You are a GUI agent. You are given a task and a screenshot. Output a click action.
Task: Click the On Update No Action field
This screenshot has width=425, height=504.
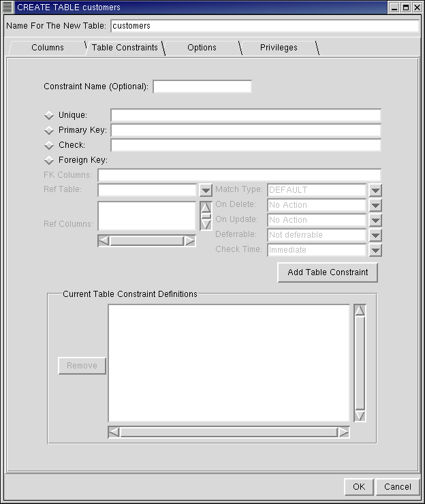pos(317,220)
